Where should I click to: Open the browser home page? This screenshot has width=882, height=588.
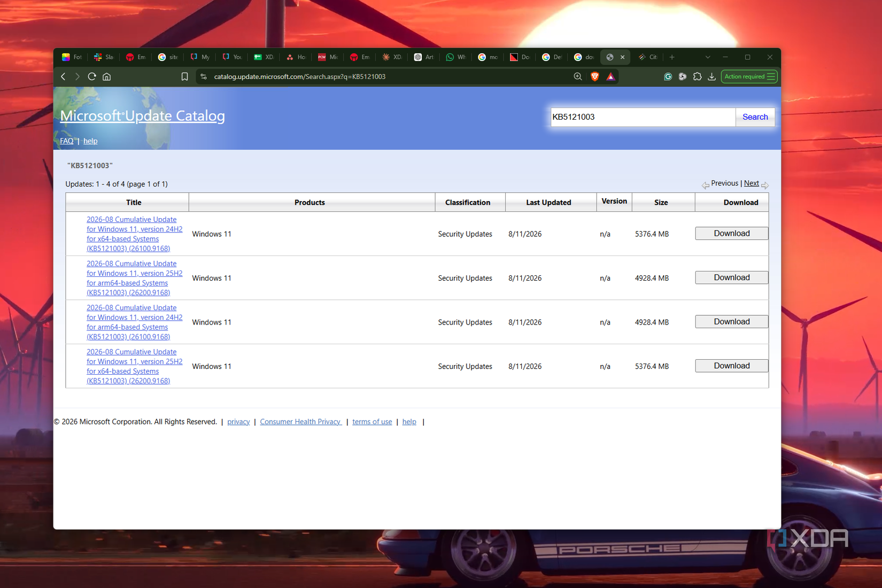107,76
